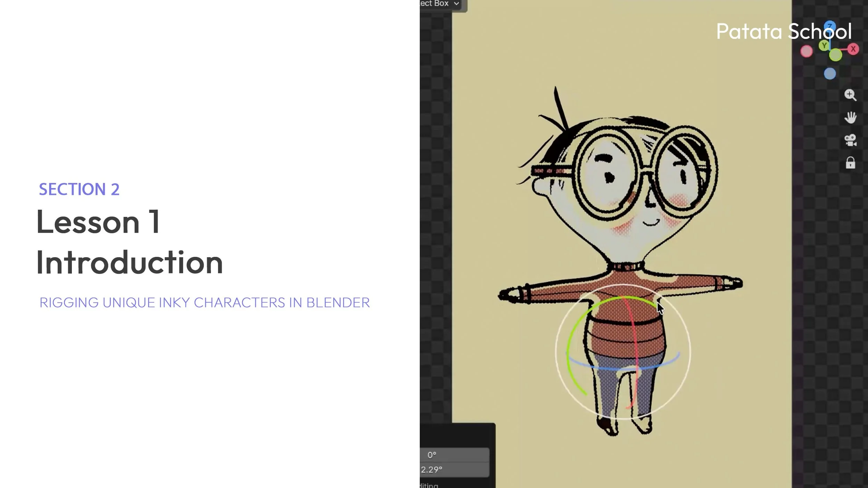The height and width of the screenshot is (488, 868).
Task: Click the 2.29° angle field
Action: click(x=454, y=470)
